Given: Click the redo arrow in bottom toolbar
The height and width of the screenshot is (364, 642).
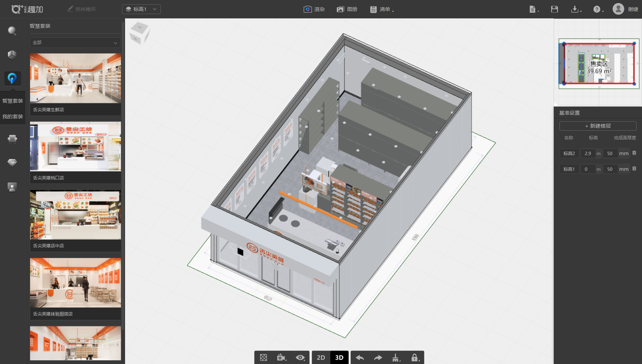Looking at the screenshot, I should 378,358.
